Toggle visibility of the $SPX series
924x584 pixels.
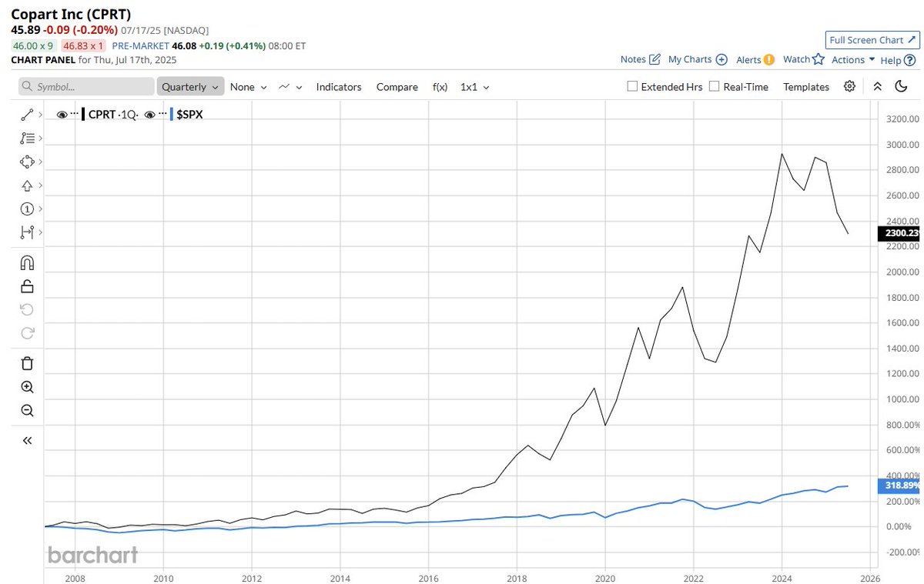152,114
